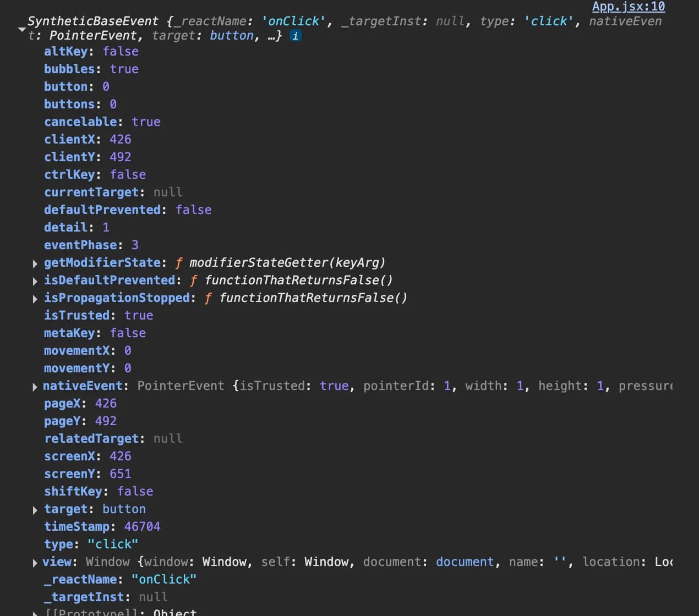
Task: Expand the isPropagationStopped function arrow
Action: click(35, 299)
